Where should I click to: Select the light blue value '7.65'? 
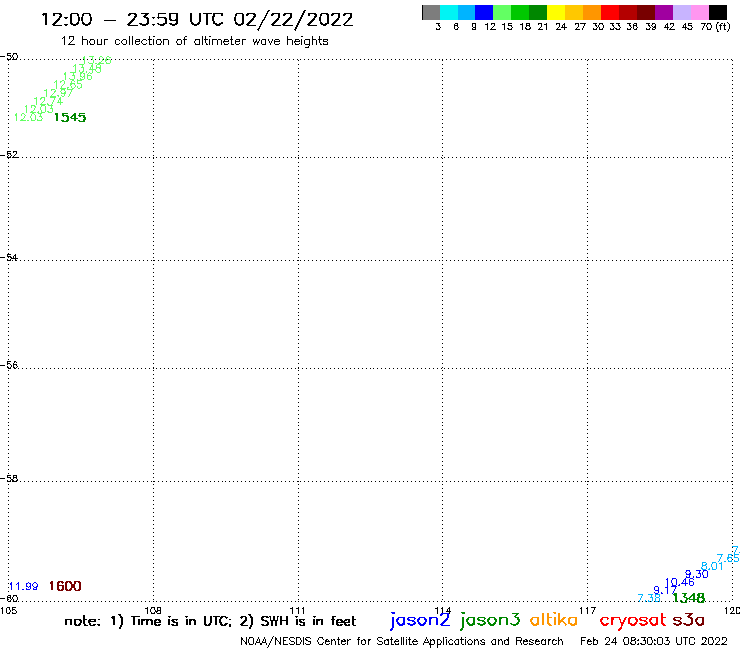[728, 558]
